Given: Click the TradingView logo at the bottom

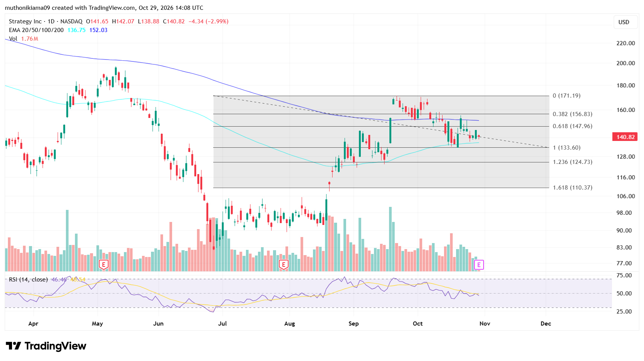Looking at the screenshot, I should [46, 346].
